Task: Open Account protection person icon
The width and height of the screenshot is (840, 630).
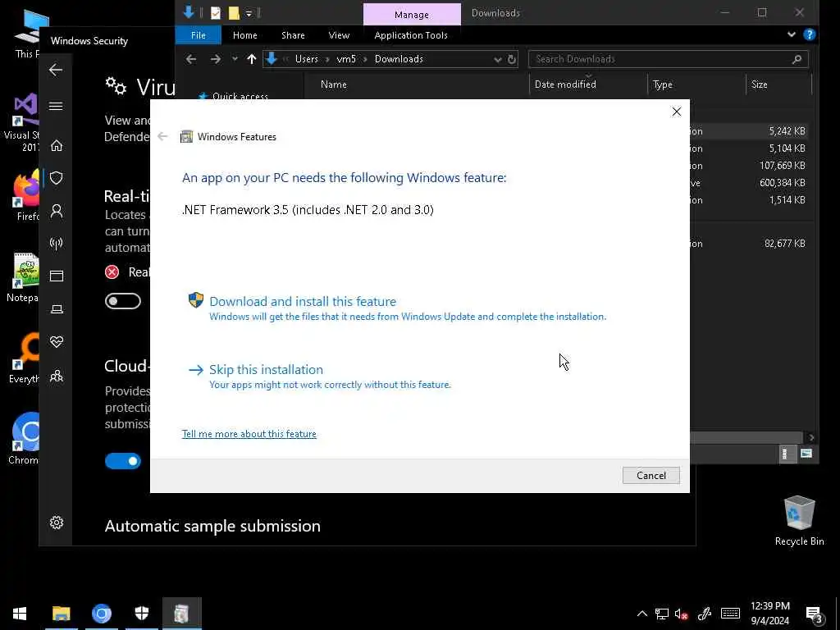Action: pyautogui.click(x=57, y=211)
